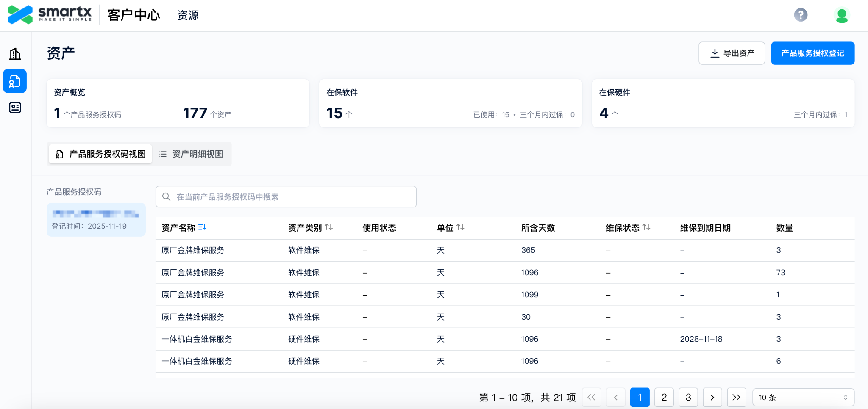Switch to 资产明细视图 tab
This screenshot has height=409, width=868.
(192, 154)
